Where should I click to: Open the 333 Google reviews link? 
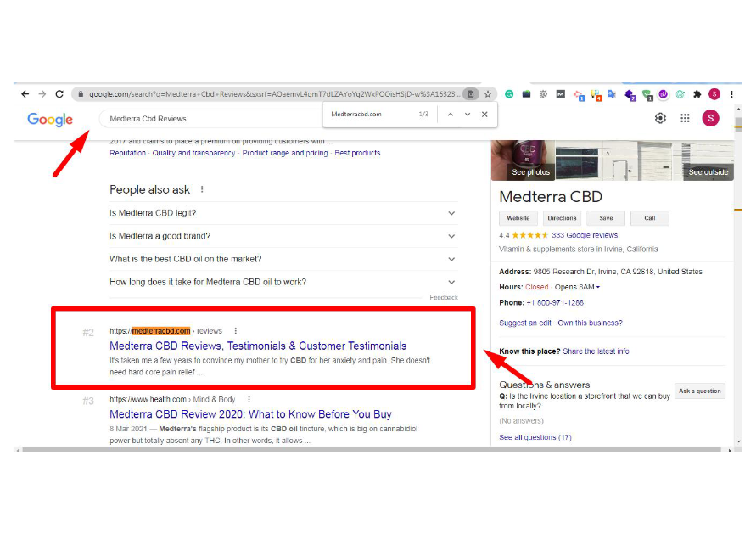(585, 235)
